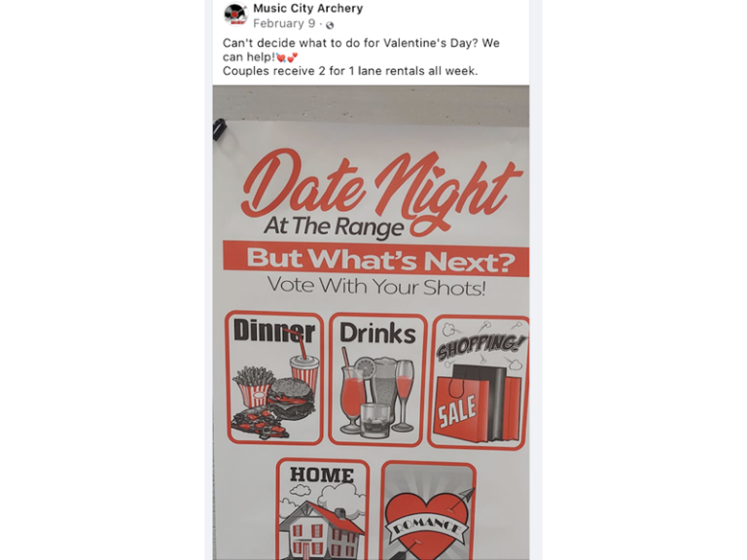This screenshot has width=747, height=560.
Task: Click the But What's Next red banner
Action: pyautogui.click(x=375, y=259)
